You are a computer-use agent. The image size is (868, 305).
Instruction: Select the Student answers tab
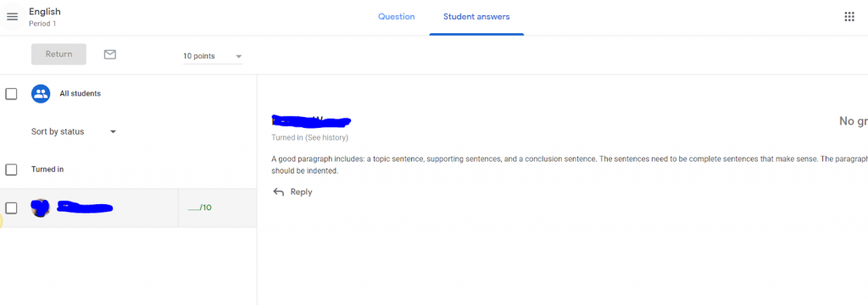[x=476, y=17]
